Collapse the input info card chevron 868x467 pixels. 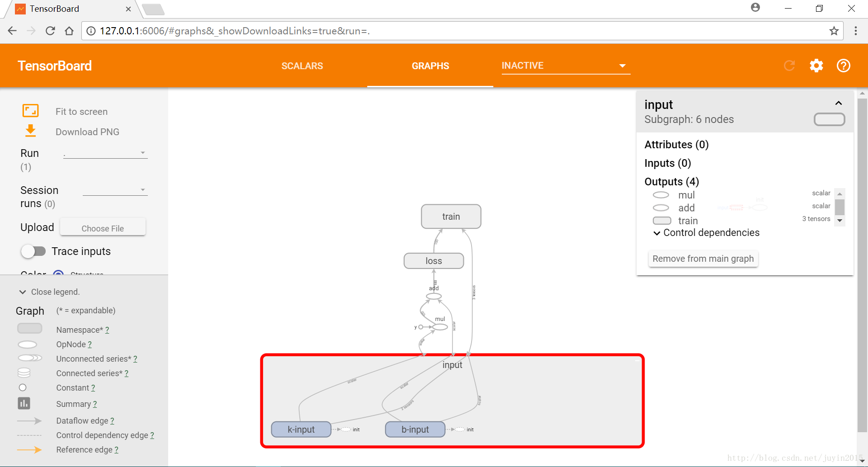[839, 103]
